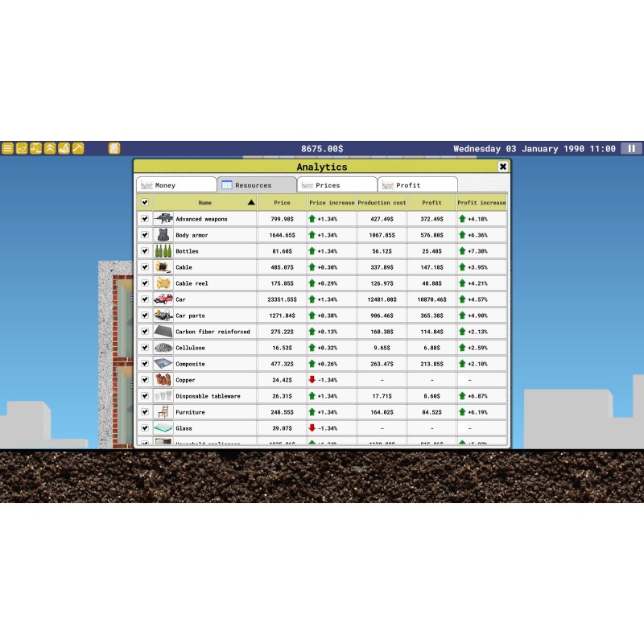The height and width of the screenshot is (644, 644).
Task: Click the analytics chart toolbar icon
Action: pyautogui.click(x=22, y=148)
